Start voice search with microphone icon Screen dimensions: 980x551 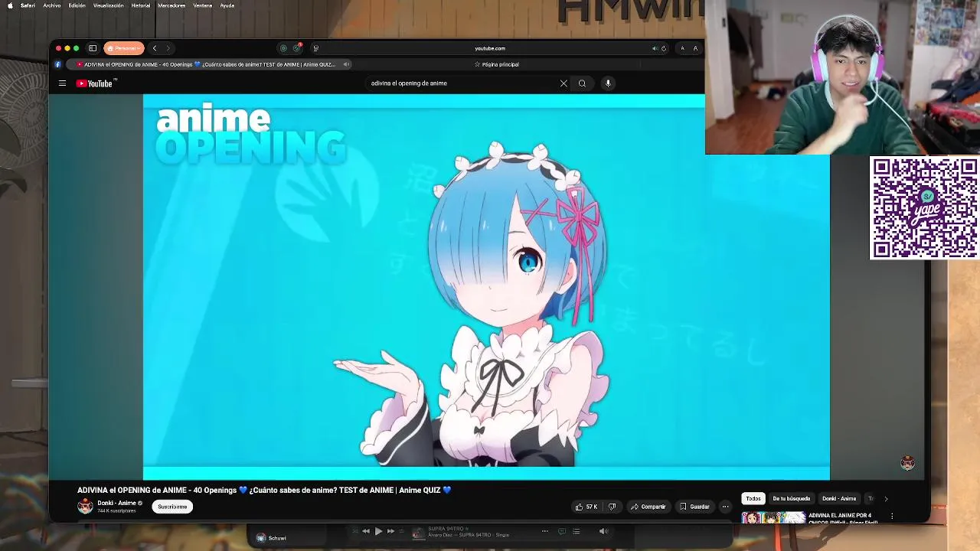coord(608,83)
